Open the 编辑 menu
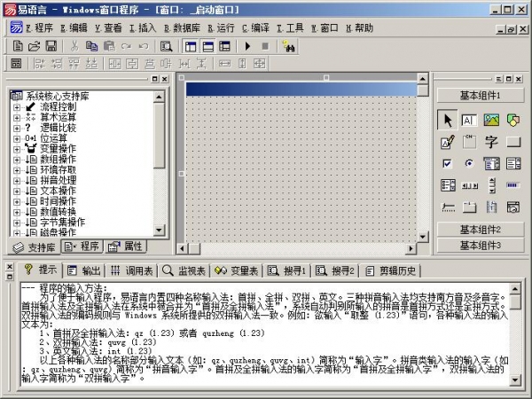This screenshot has height=399, width=532. pyautogui.click(x=74, y=28)
